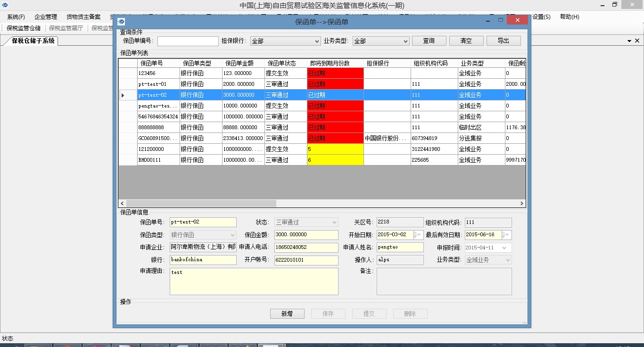
Task: Close the 保税仓储子系统 tab with X icon
Action: (638, 41)
